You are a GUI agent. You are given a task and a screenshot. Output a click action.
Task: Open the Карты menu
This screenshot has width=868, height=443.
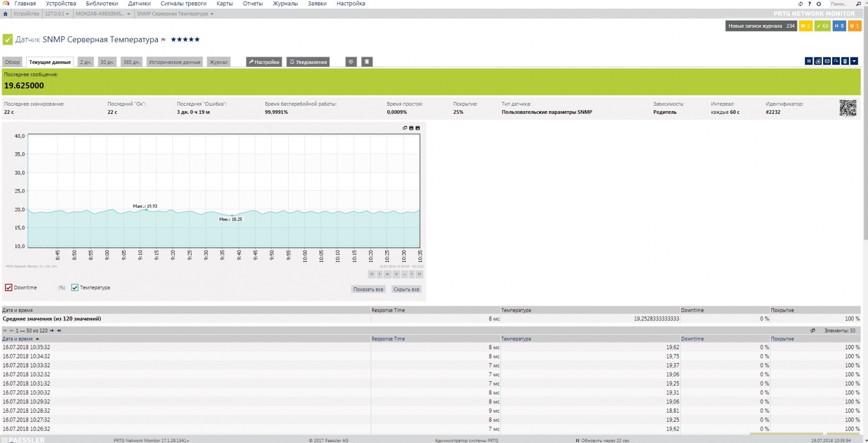click(x=225, y=4)
